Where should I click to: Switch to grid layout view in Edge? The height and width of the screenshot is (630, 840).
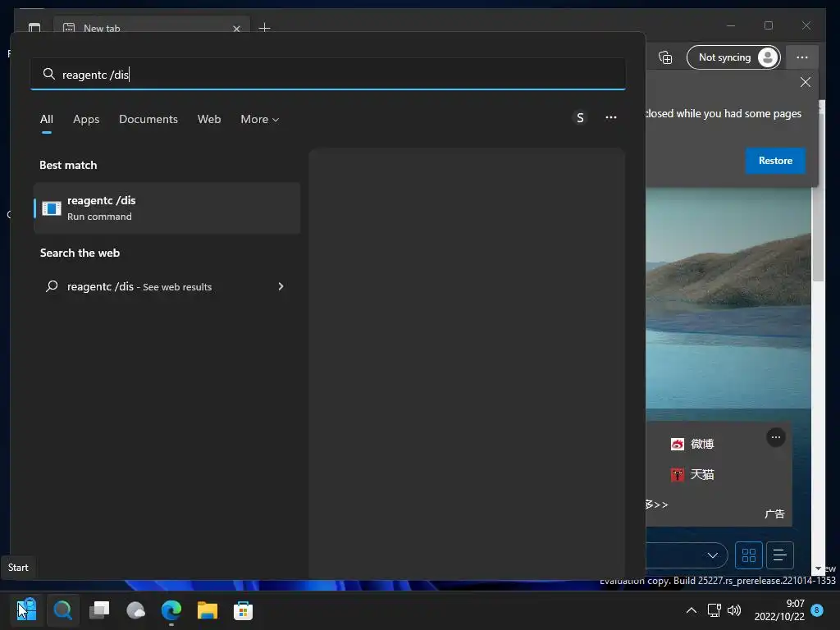pos(748,555)
